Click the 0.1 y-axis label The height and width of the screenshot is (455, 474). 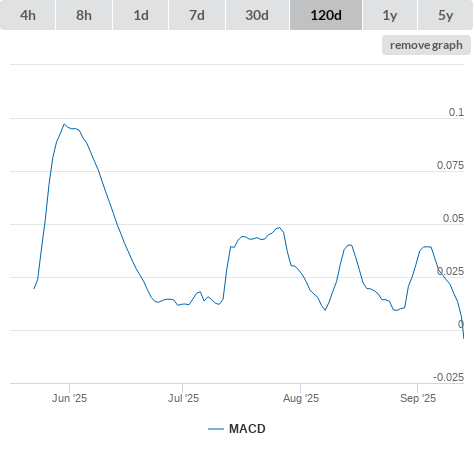click(x=456, y=112)
